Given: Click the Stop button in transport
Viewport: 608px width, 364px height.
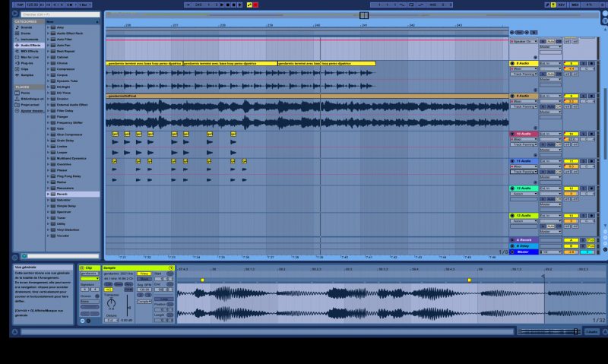Looking at the screenshot, I should coord(226,5).
